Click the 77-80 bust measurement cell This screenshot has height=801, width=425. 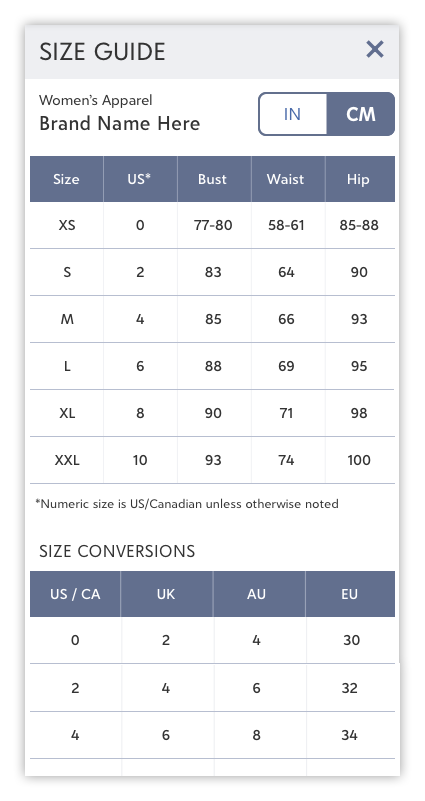(x=213, y=225)
